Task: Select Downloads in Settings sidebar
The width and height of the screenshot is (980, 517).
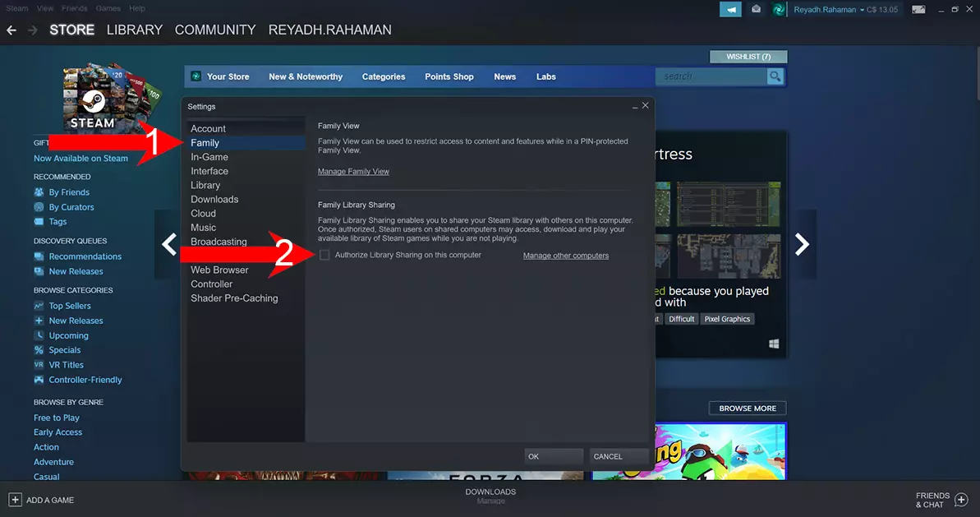Action: click(x=214, y=199)
